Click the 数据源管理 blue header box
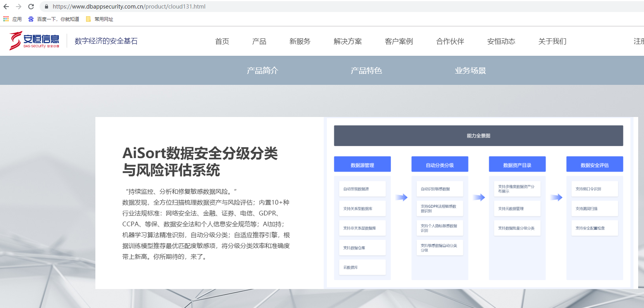644x308 pixels. pos(362,164)
